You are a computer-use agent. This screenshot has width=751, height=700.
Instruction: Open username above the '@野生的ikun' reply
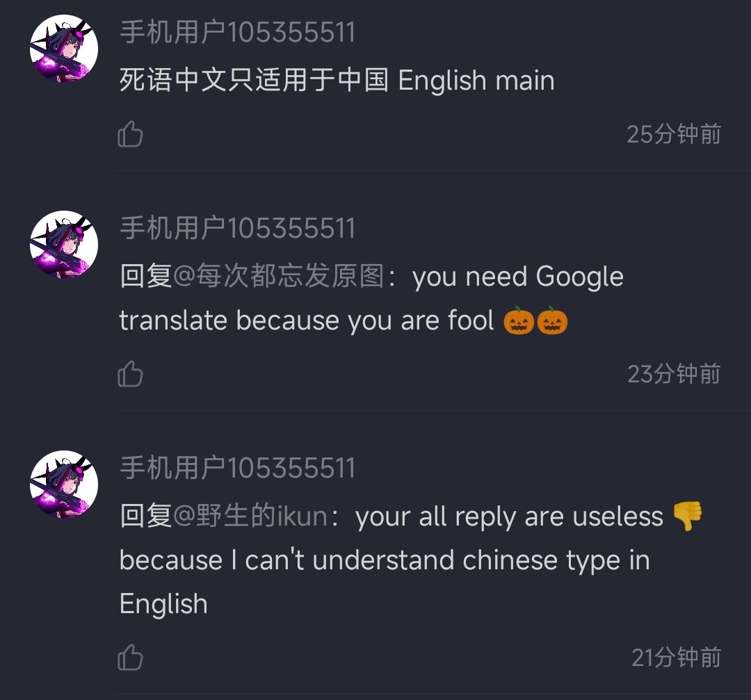[x=238, y=468]
